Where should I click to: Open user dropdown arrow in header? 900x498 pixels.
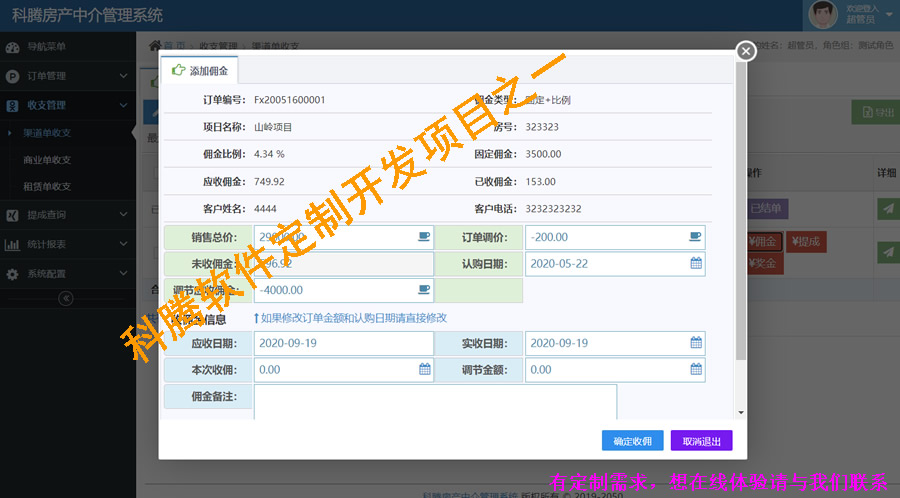889,14
